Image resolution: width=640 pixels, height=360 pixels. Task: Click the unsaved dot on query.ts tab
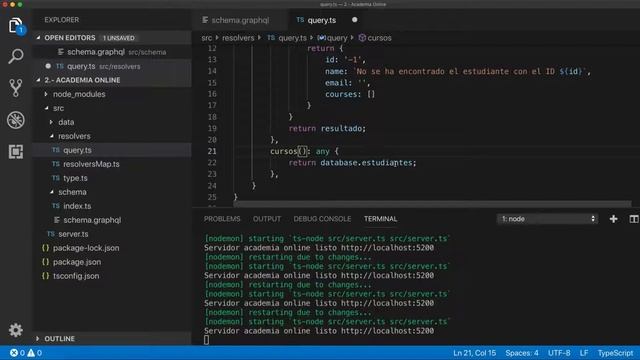click(x=354, y=20)
